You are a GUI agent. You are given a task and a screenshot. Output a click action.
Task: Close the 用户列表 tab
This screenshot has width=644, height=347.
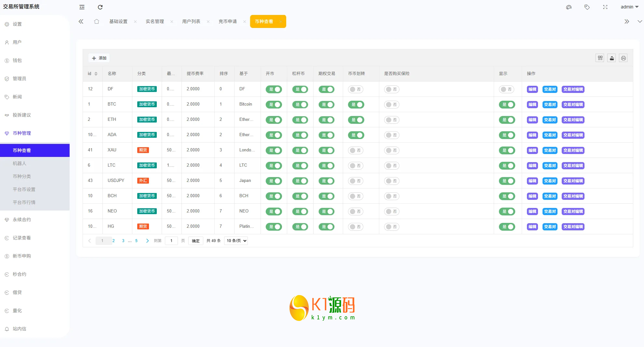[208, 22]
